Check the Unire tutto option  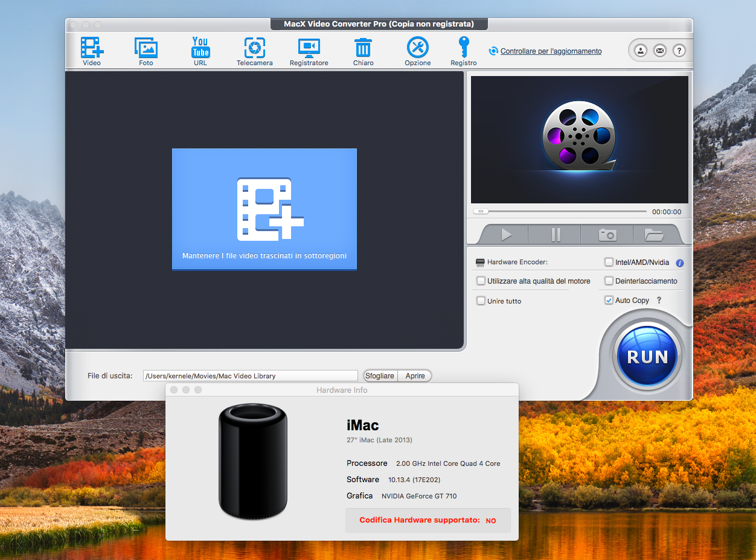click(x=481, y=301)
